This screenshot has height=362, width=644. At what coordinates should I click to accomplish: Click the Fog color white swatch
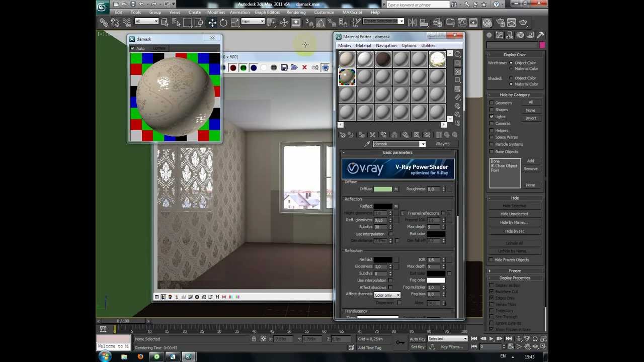(436, 281)
